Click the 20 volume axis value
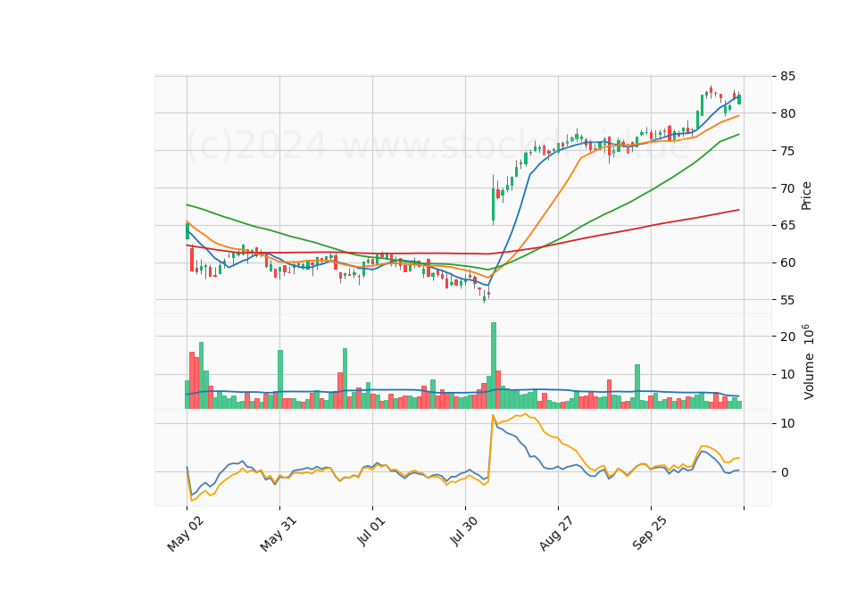The width and height of the screenshot is (857, 616). [x=787, y=337]
